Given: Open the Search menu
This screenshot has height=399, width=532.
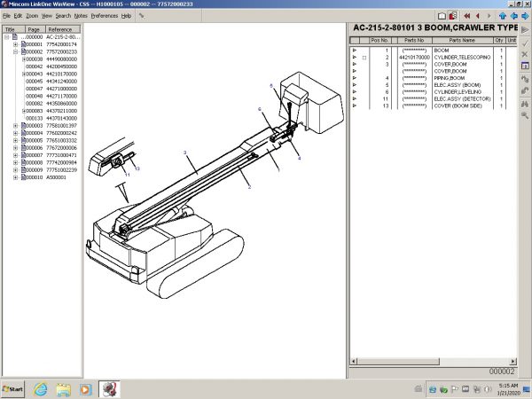Looking at the screenshot, I should pyautogui.click(x=63, y=16).
